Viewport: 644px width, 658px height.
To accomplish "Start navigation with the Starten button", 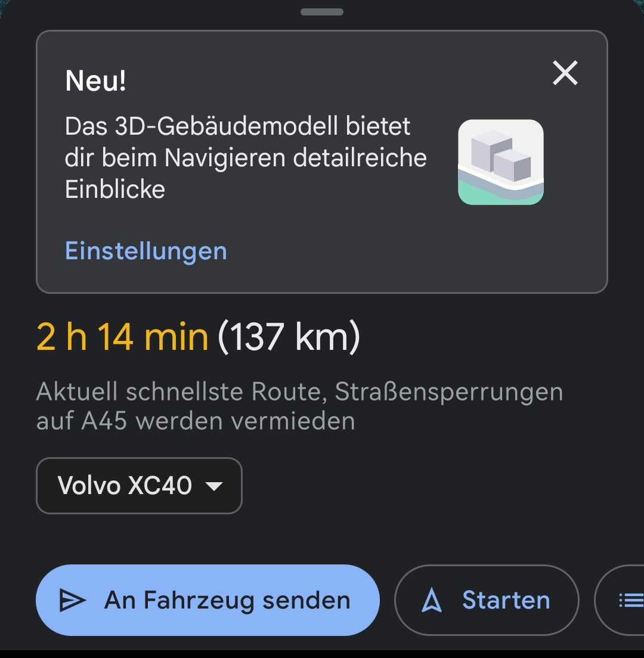I will [x=487, y=600].
